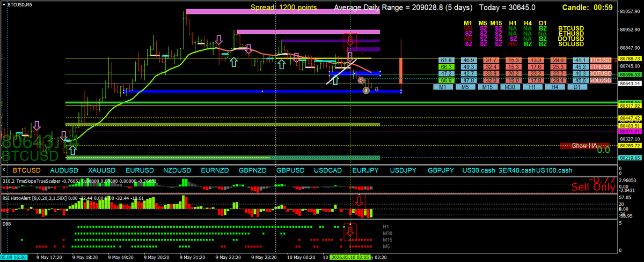This screenshot has height=262, width=644.
Task: Select the white trendline on the chart
Action: tap(341, 71)
